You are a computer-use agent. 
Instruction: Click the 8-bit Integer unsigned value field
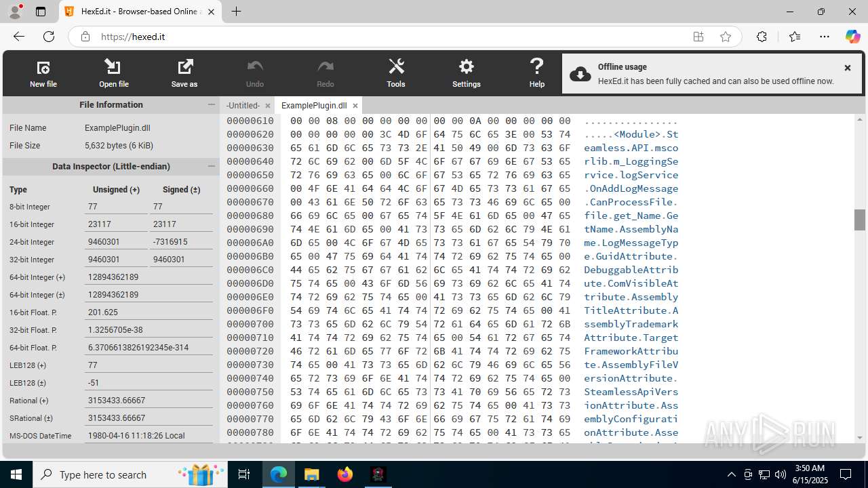click(116, 207)
